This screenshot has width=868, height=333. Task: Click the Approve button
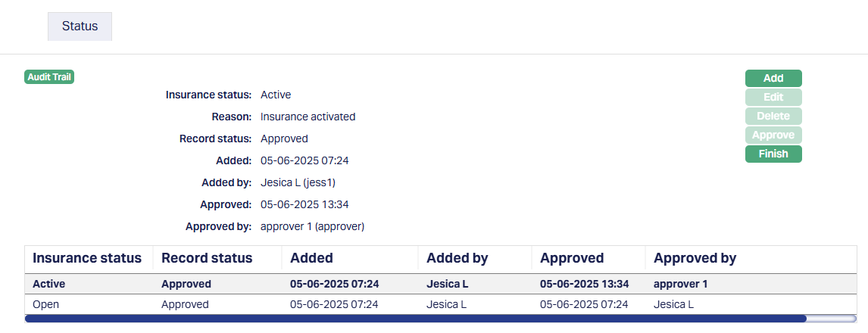tap(773, 135)
